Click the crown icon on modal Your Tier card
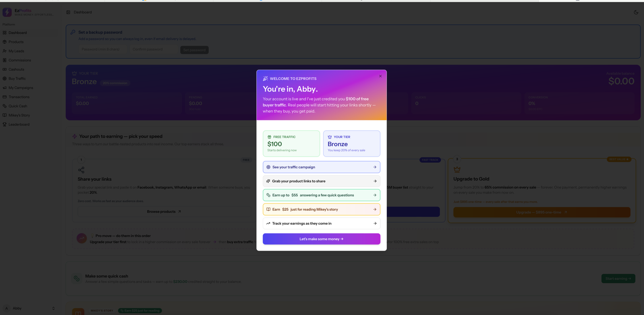 [x=330, y=137]
